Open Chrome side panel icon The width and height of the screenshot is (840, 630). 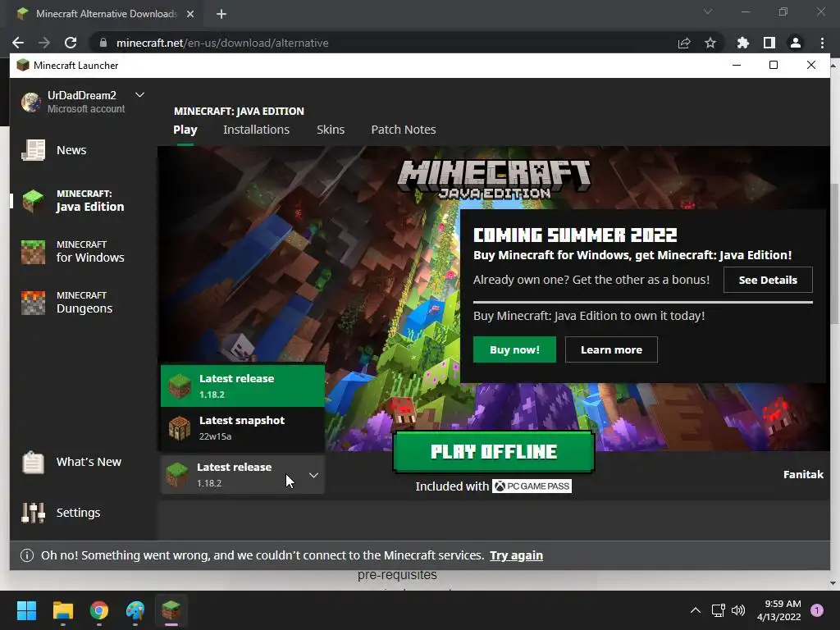point(769,43)
